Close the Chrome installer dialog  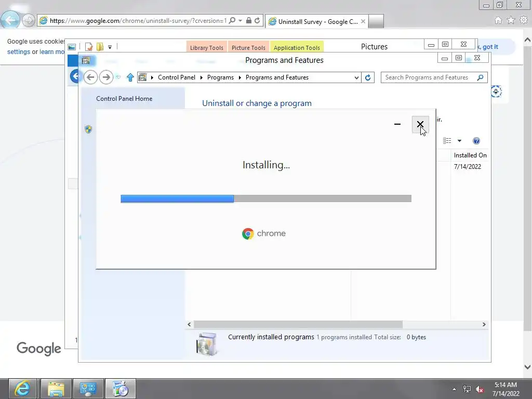420,125
